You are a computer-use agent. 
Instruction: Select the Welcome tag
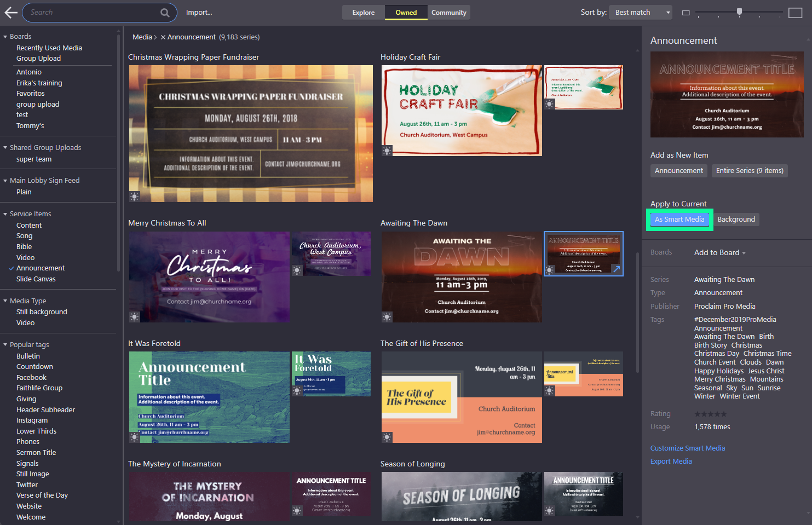31,517
